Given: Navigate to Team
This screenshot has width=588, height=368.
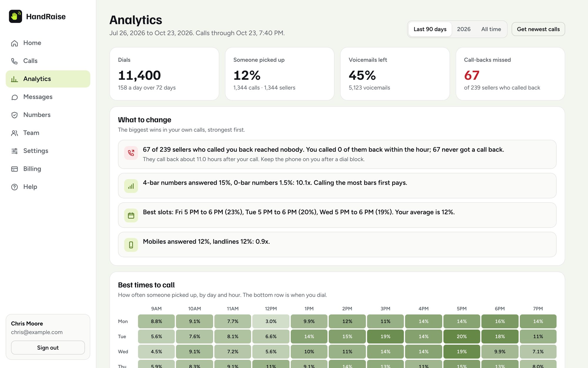Looking at the screenshot, I should click(x=48, y=133).
